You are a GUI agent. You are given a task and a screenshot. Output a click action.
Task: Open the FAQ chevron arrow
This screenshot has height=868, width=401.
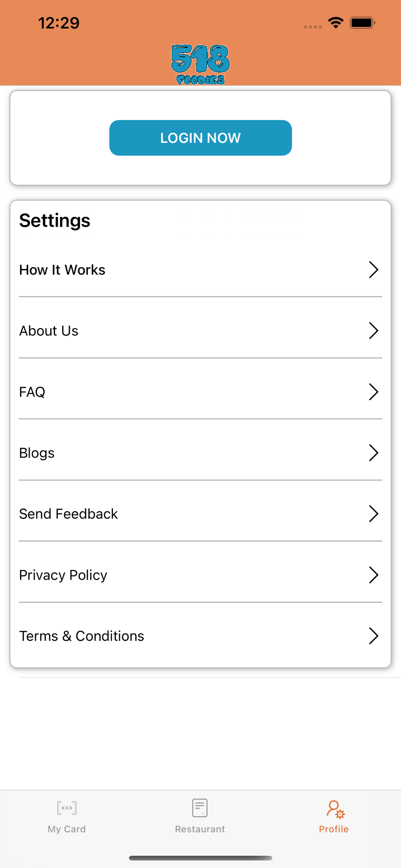click(x=374, y=392)
